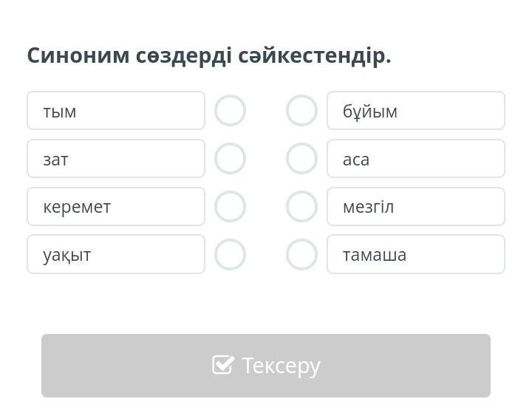532x413 pixels.
Task: Click the 'Синоним сөздерді сәйкестендір' heading
Action: pos(209,55)
